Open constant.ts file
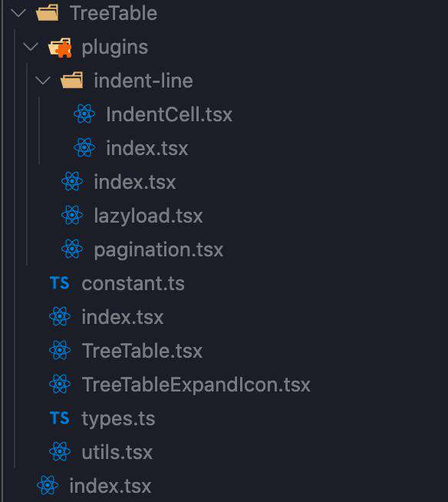Screen dimensions: 448x502 click(133, 284)
